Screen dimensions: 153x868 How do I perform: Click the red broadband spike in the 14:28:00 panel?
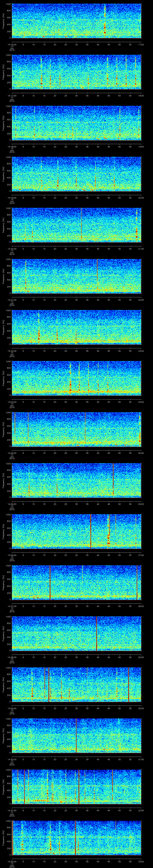[x=97, y=633]
